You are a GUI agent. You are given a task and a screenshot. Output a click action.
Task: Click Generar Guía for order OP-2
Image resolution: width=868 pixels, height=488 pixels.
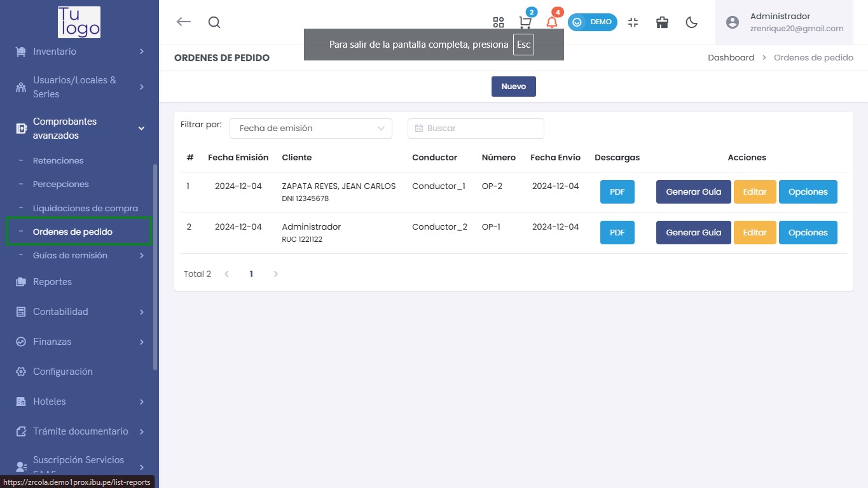[693, 192]
